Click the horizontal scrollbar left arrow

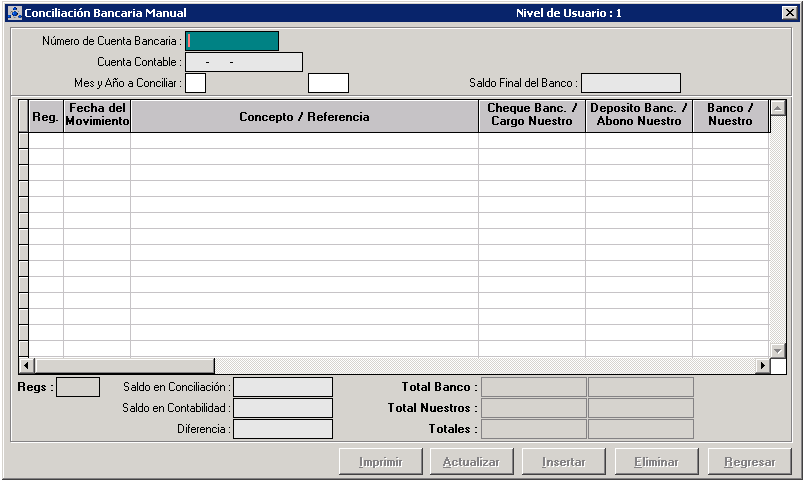point(26,366)
